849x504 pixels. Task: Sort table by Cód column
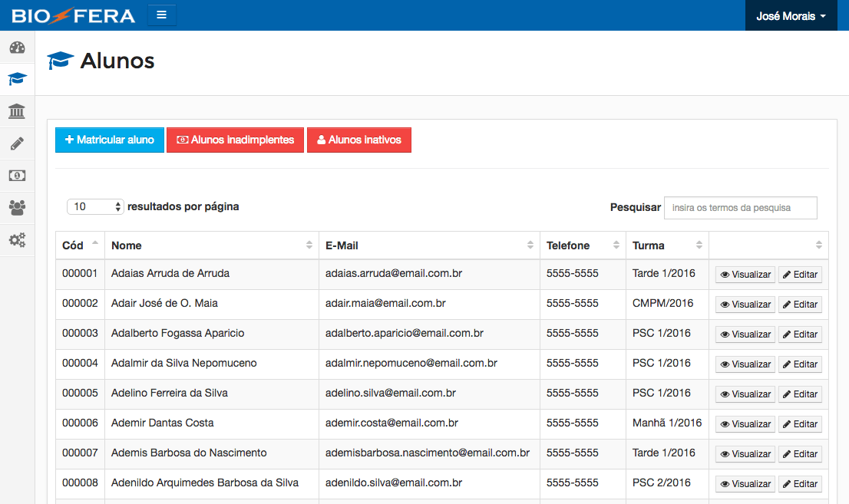coord(80,245)
